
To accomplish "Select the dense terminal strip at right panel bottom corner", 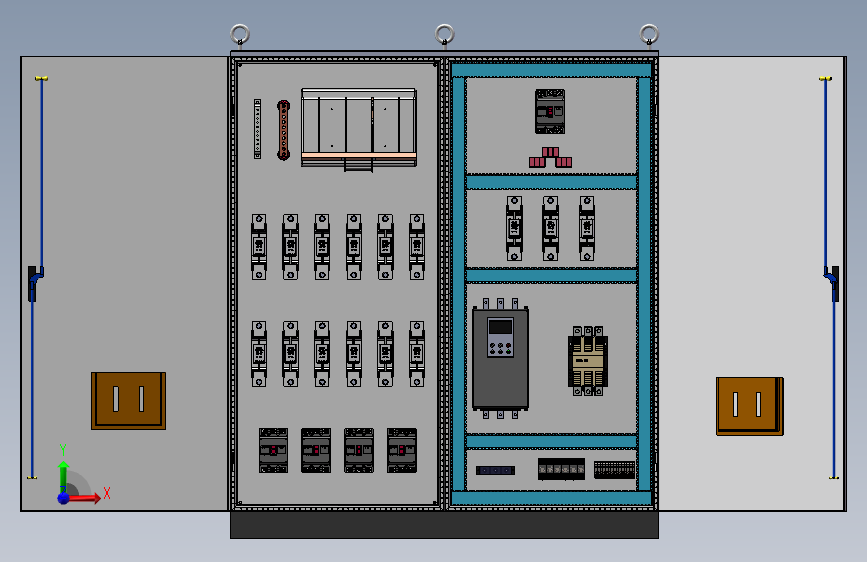I will [614, 470].
